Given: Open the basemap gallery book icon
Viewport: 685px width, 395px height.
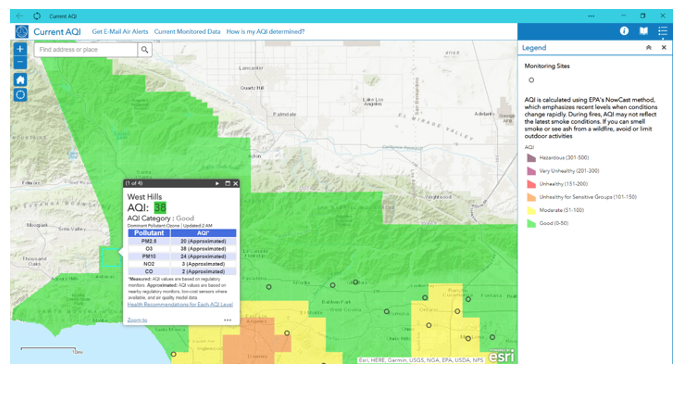Looking at the screenshot, I should 643,31.
